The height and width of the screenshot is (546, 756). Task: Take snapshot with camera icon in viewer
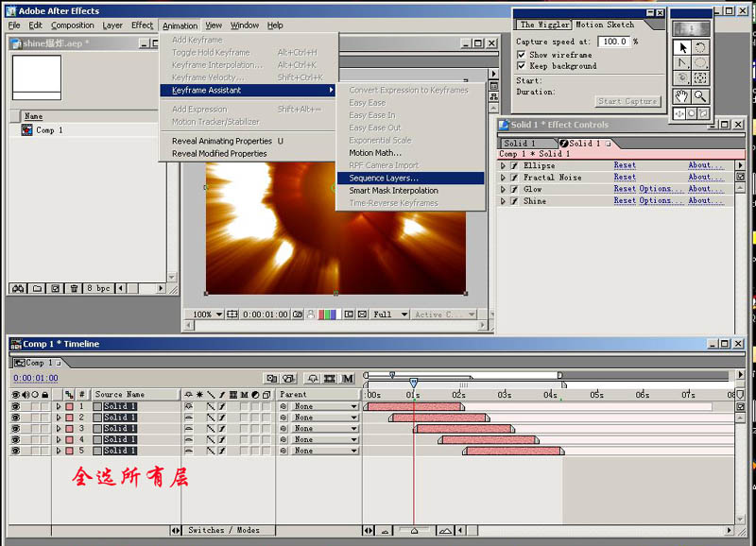pos(298,315)
